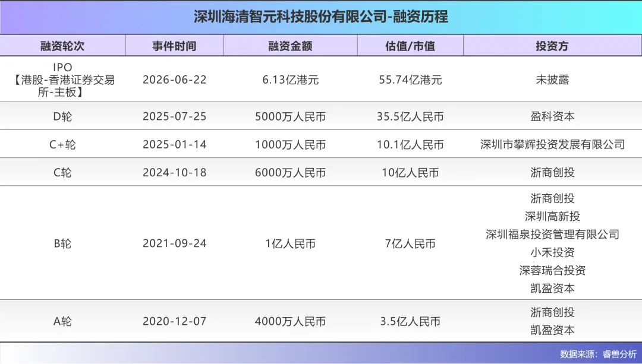Click 凯盈资本 in the B轮 row
This screenshot has height=364, width=642.
552,289
